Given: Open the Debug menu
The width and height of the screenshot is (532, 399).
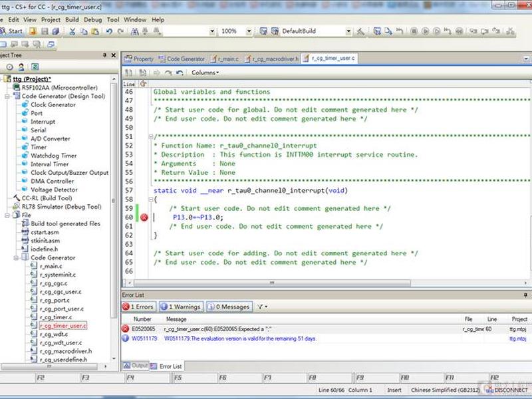Looking at the screenshot, I should (92, 20).
